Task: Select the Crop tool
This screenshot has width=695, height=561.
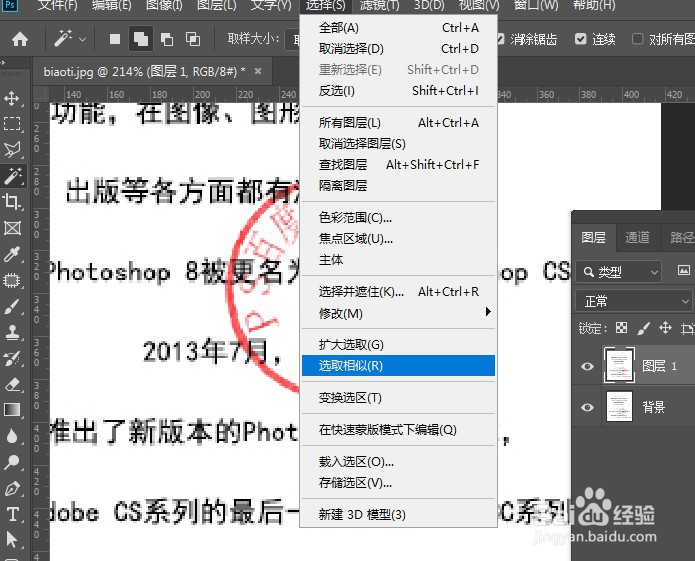Action: click(x=12, y=202)
